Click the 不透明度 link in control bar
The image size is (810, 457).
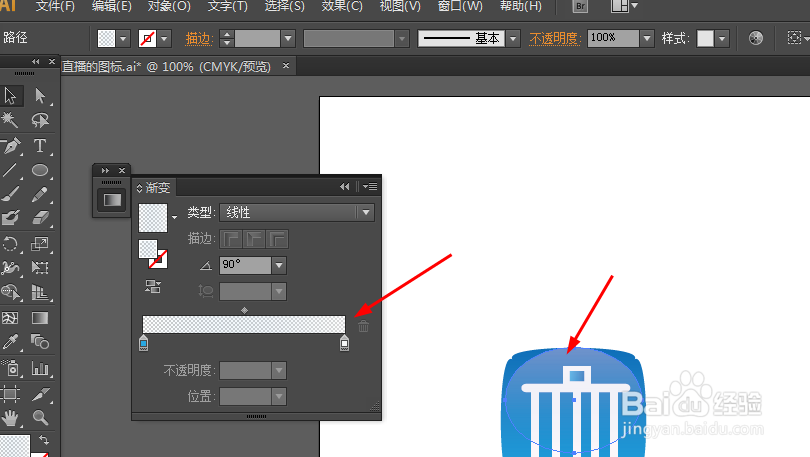(x=554, y=38)
